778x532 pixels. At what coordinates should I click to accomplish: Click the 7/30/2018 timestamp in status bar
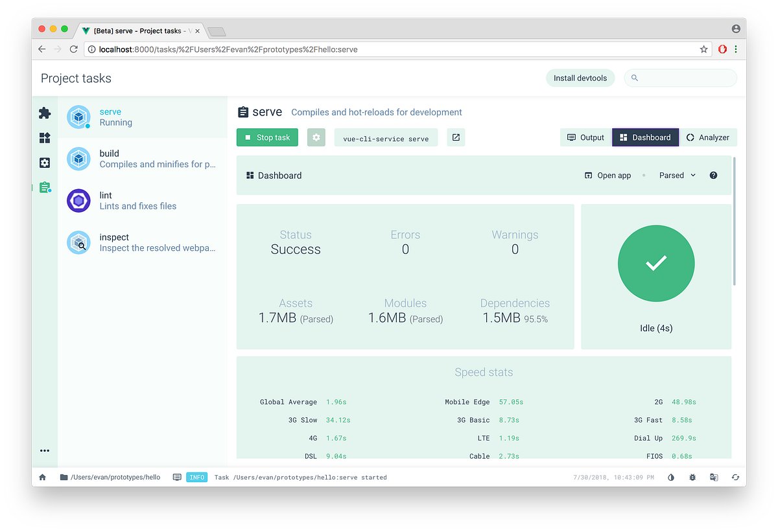click(613, 478)
